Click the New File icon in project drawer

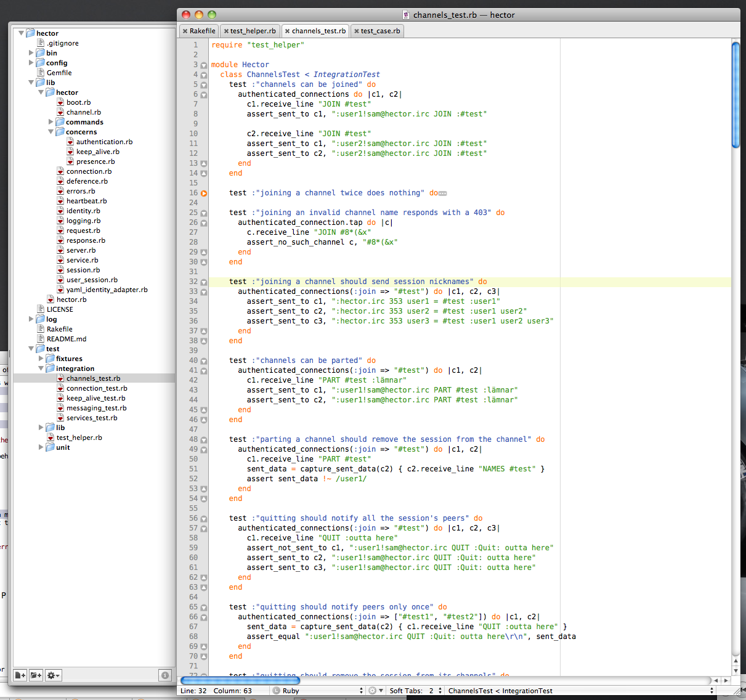tap(20, 675)
